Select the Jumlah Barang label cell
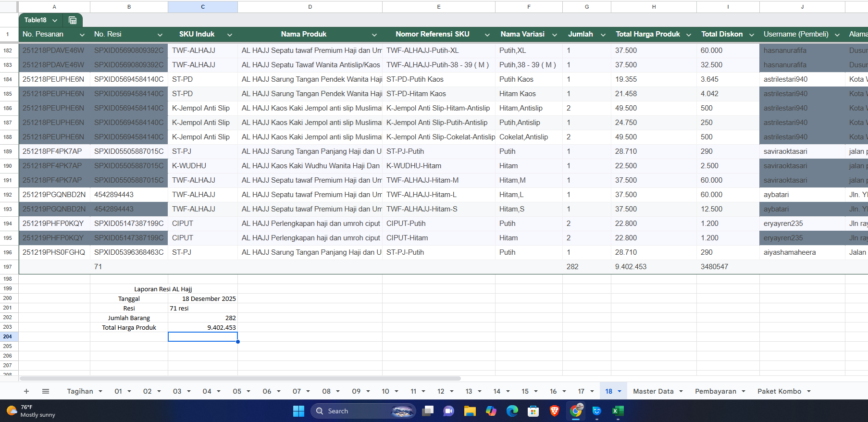This screenshot has width=868, height=422. point(129,318)
